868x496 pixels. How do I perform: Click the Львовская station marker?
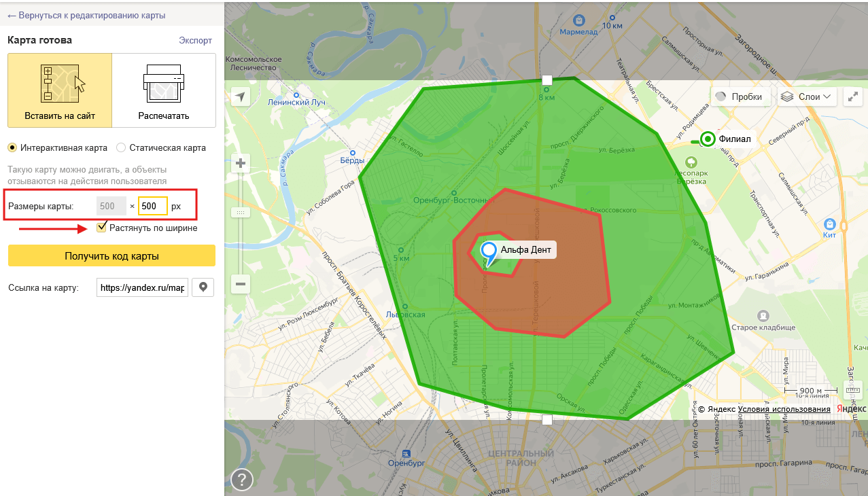[405, 306]
